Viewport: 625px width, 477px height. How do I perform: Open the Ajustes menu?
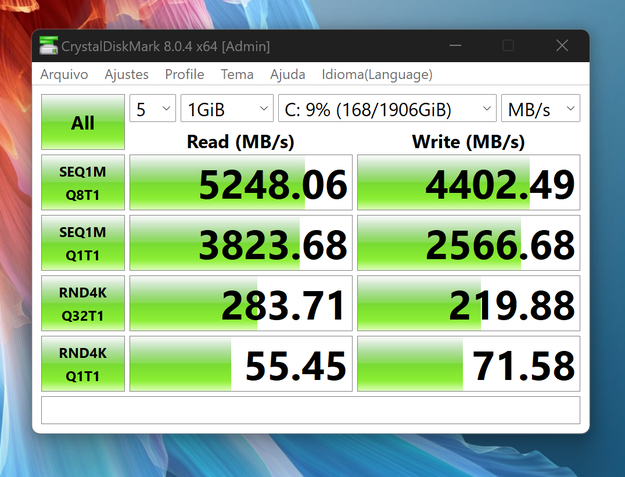pos(126,75)
